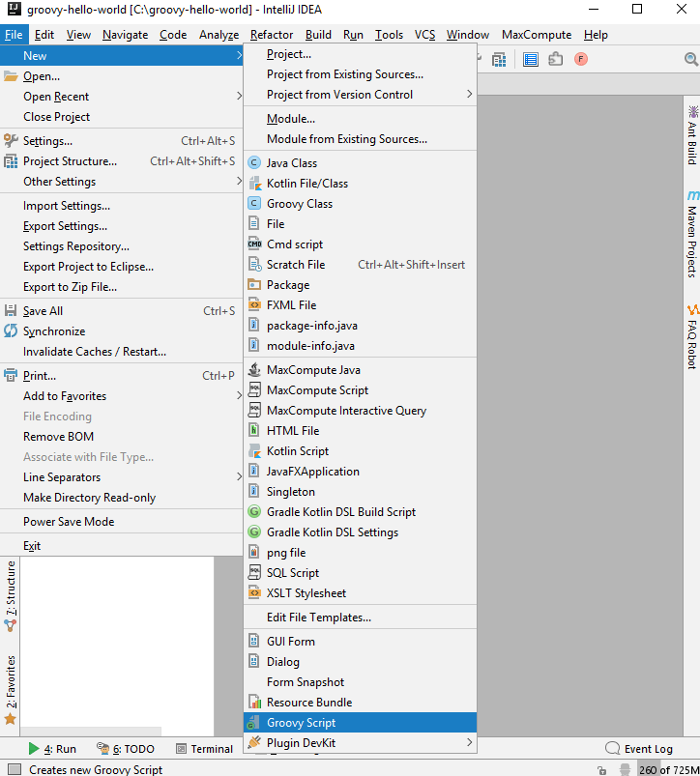Click the Package folder icon
The image size is (700, 776).
[x=254, y=284]
